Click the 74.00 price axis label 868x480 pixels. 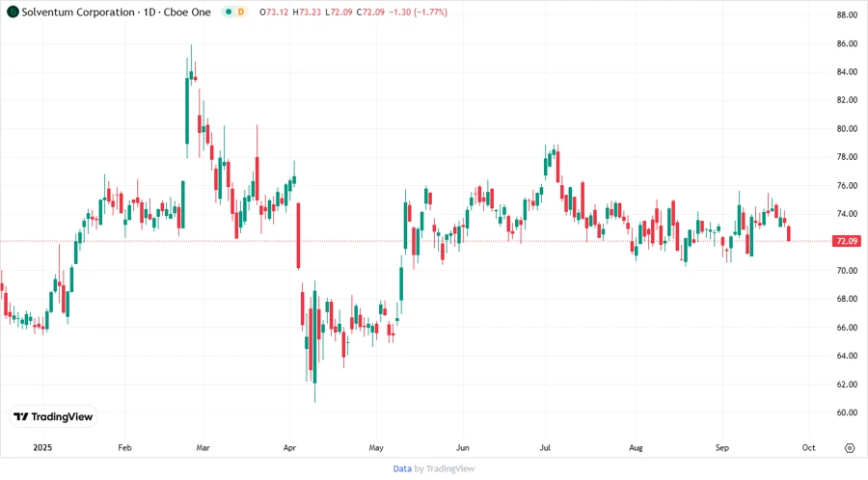(x=847, y=214)
